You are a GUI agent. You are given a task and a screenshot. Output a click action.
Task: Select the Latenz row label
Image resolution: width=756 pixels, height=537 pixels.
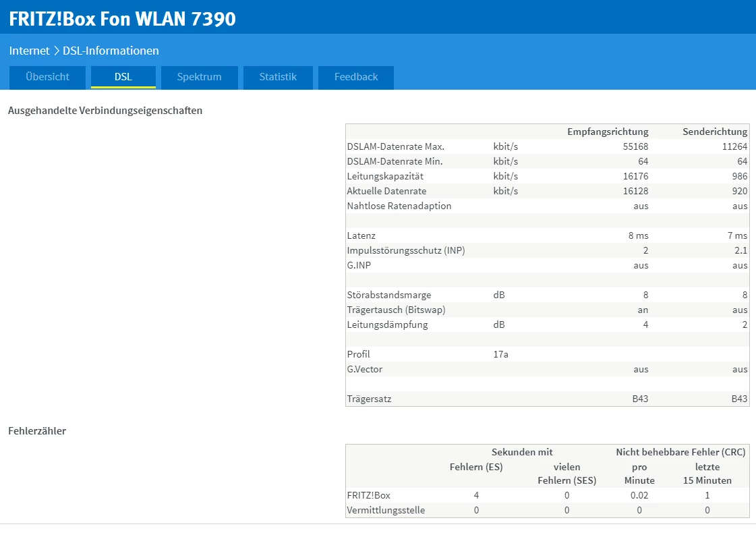point(361,235)
